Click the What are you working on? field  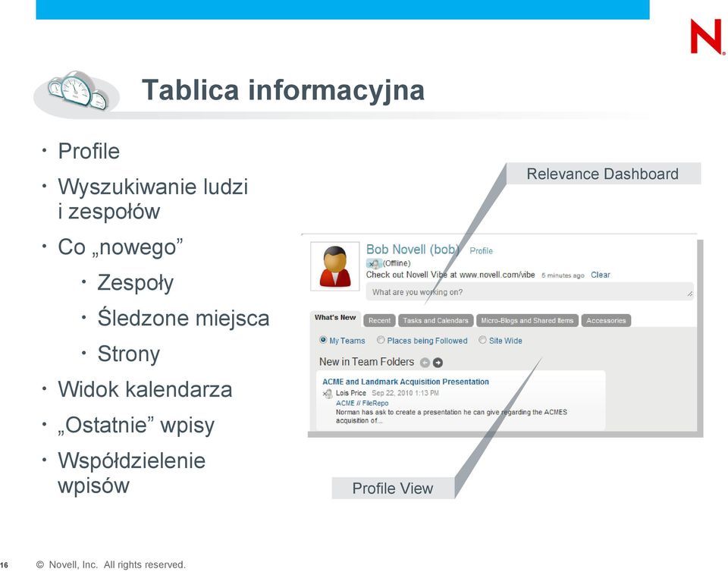click(530, 292)
